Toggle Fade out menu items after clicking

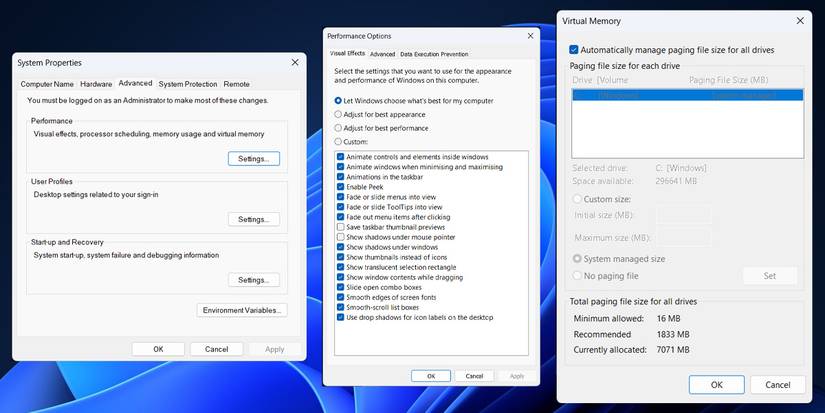click(x=340, y=217)
